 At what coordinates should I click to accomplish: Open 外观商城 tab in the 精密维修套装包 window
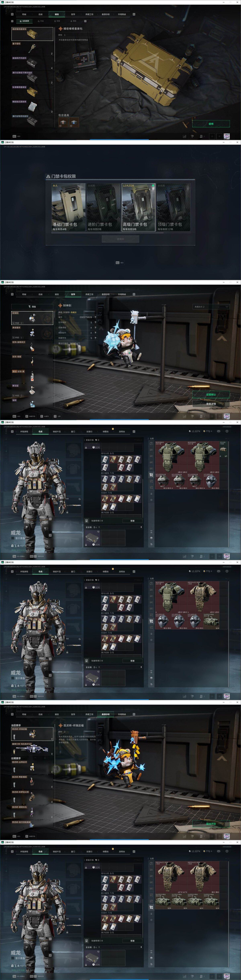coord(122,14)
